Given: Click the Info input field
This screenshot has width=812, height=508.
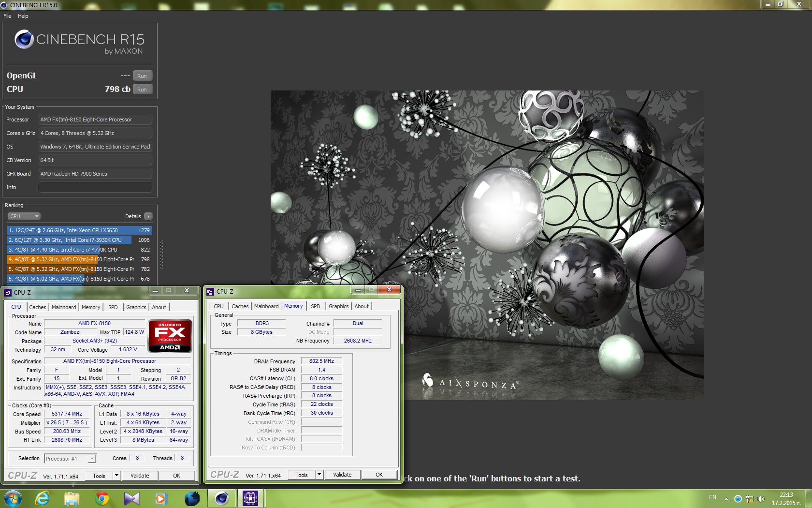Looking at the screenshot, I should pyautogui.click(x=95, y=187).
